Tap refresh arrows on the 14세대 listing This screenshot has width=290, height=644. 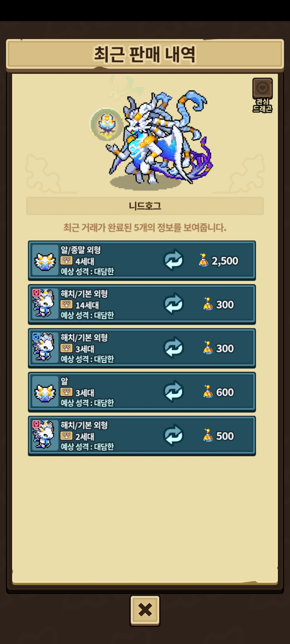click(173, 304)
